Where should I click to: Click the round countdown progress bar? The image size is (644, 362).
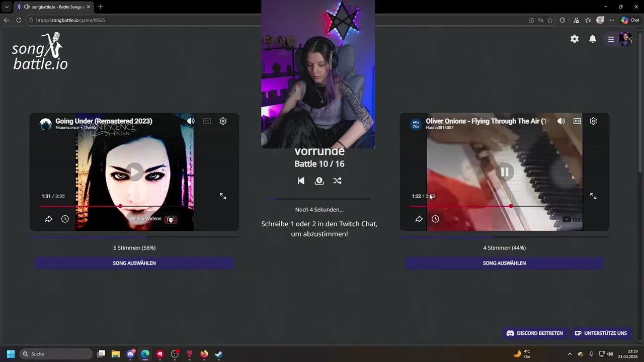[x=319, y=199]
